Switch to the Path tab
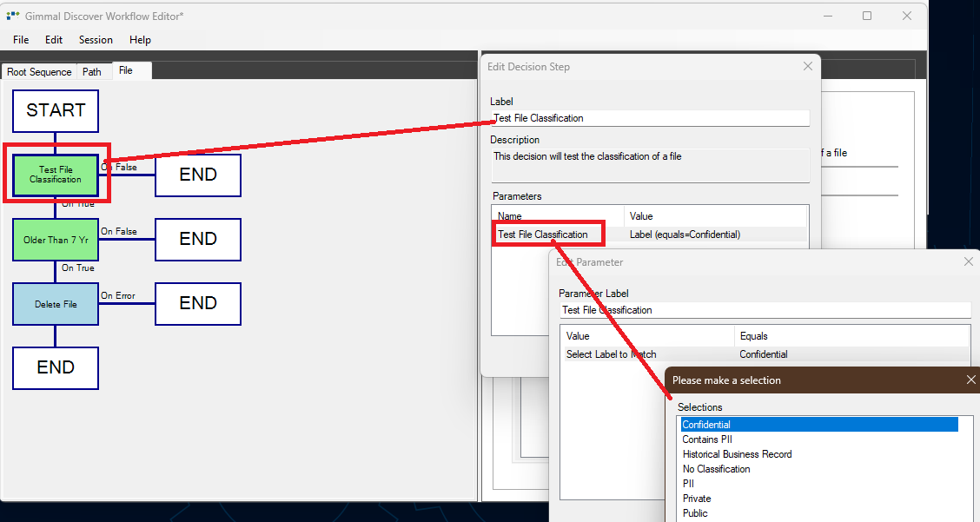 tap(92, 71)
